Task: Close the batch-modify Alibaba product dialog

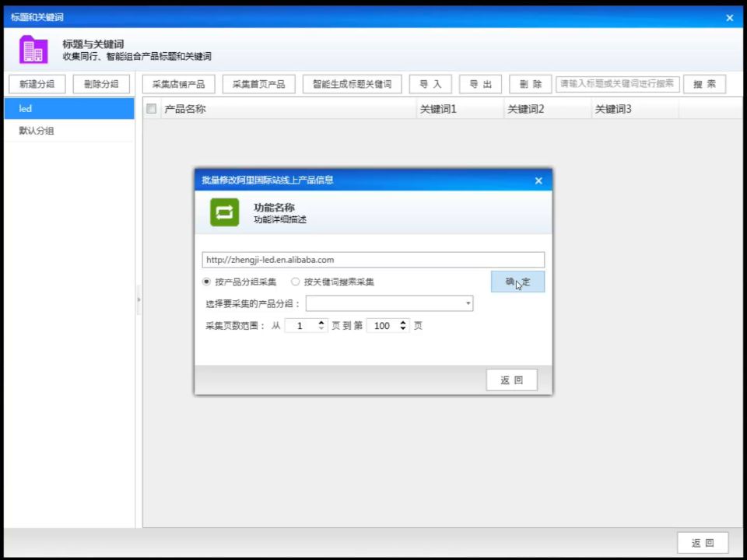Action: 538,181
